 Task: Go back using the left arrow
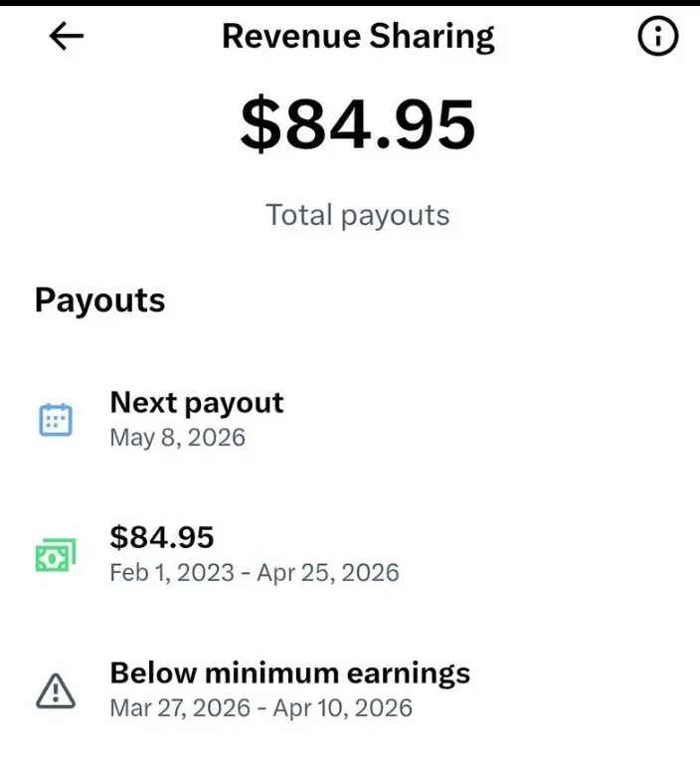click(67, 36)
